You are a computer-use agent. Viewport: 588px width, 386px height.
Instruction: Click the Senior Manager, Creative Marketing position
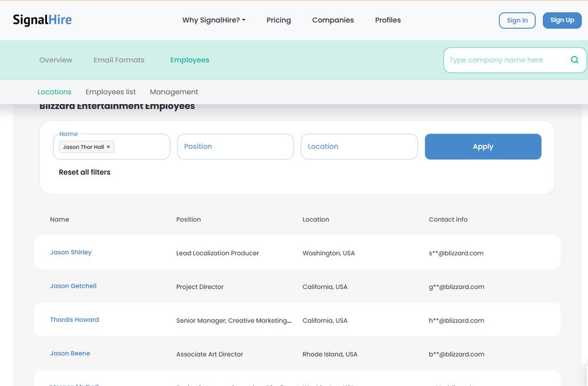pos(233,321)
